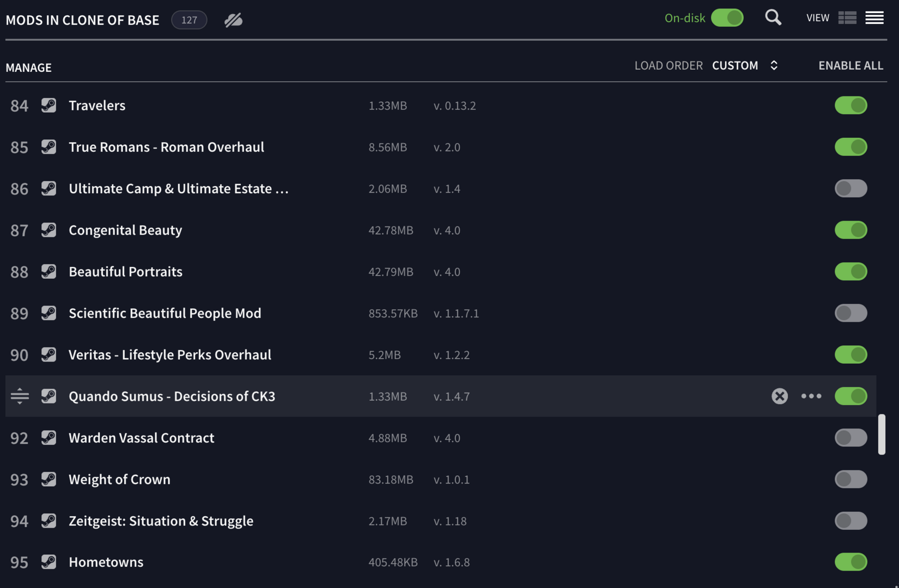Select Scientific Beautiful People Mod name
Image resolution: width=899 pixels, height=588 pixels.
pyautogui.click(x=165, y=313)
